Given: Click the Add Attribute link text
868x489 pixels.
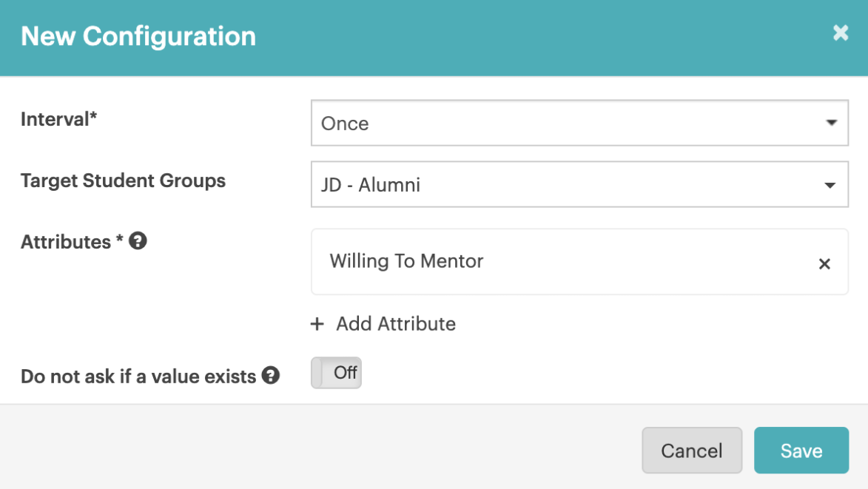Looking at the screenshot, I should pyautogui.click(x=396, y=324).
